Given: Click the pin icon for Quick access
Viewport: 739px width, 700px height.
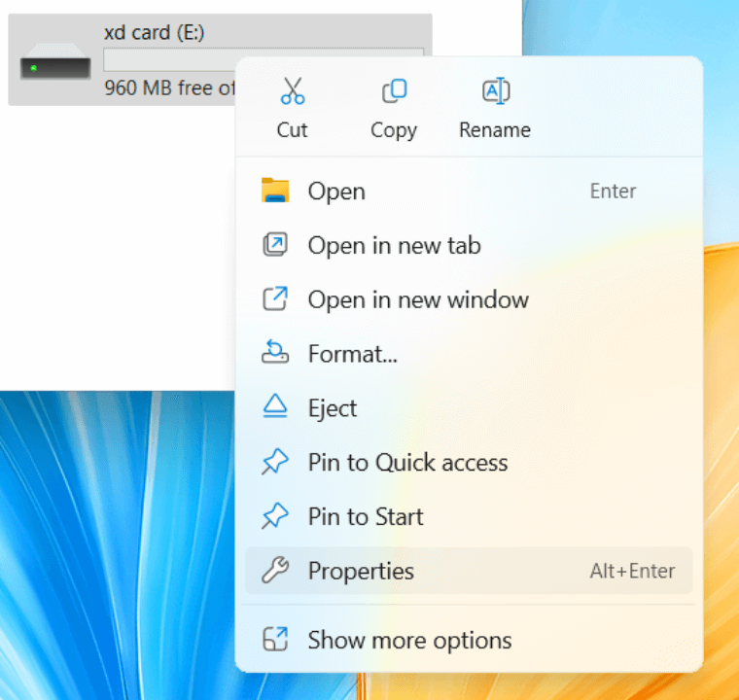Looking at the screenshot, I should [x=275, y=463].
